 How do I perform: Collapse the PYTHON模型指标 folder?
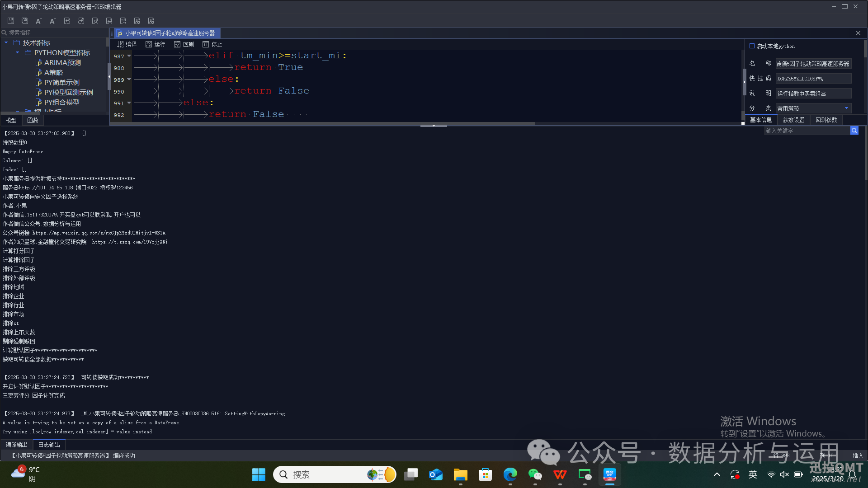17,52
